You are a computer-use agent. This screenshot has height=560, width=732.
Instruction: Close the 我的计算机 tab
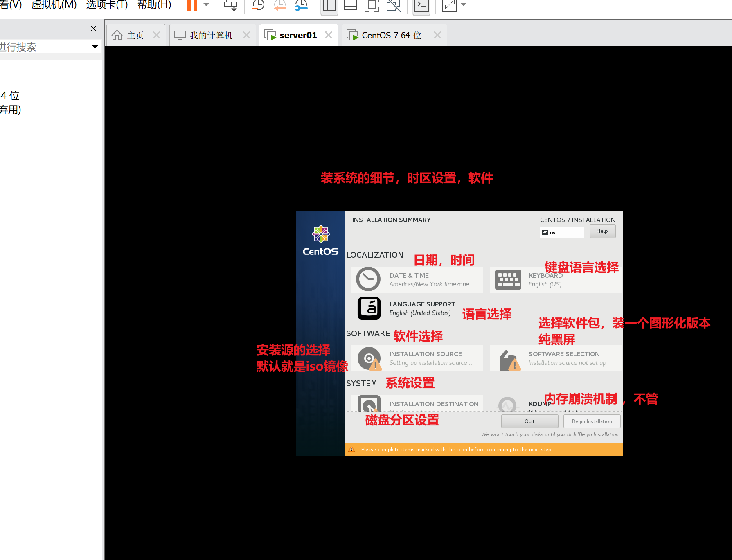tap(246, 35)
